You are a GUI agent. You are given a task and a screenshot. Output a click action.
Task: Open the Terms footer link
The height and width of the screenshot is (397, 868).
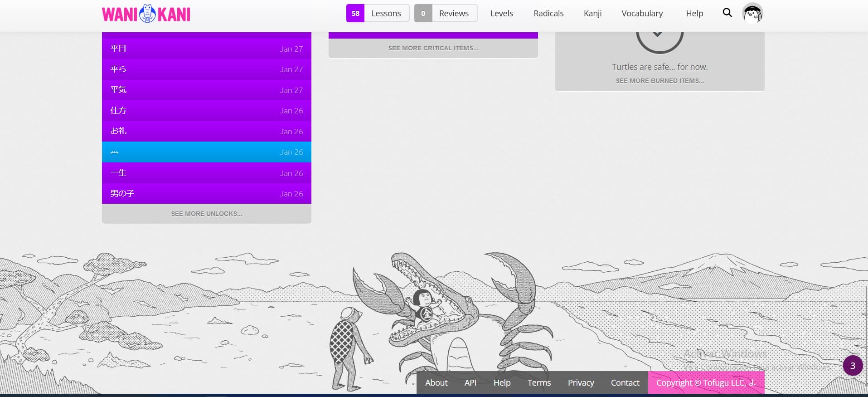pos(539,382)
